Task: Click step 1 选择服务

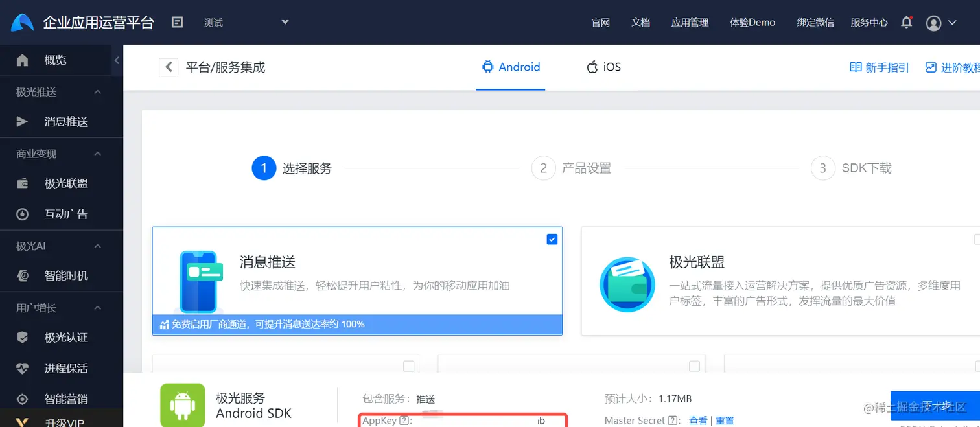Action: pyautogui.click(x=292, y=168)
